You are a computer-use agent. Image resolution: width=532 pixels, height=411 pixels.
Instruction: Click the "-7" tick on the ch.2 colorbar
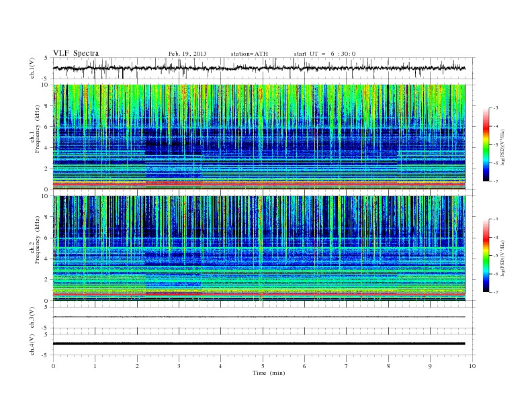pyautogui.click(x=495, y=292)
